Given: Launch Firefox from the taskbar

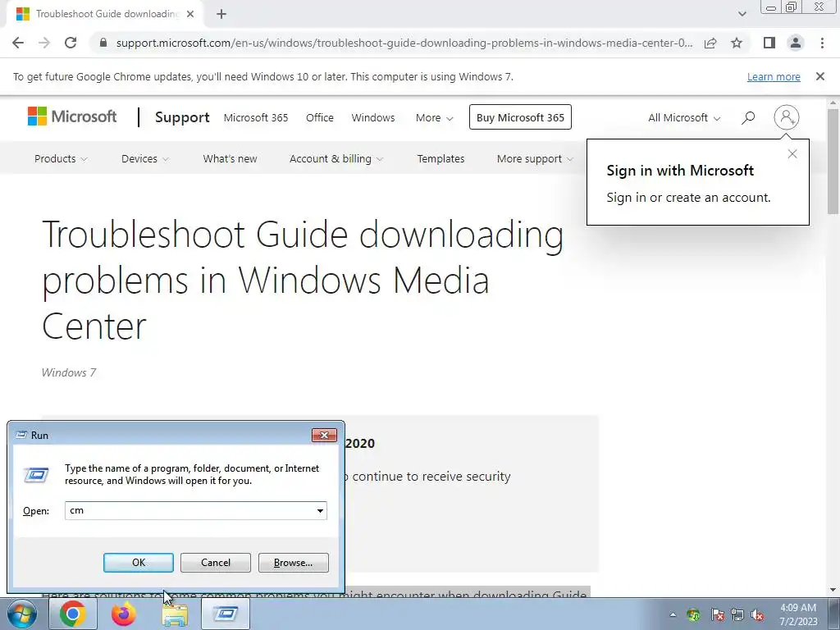Looking at the screenshot, I should (123, 614).
